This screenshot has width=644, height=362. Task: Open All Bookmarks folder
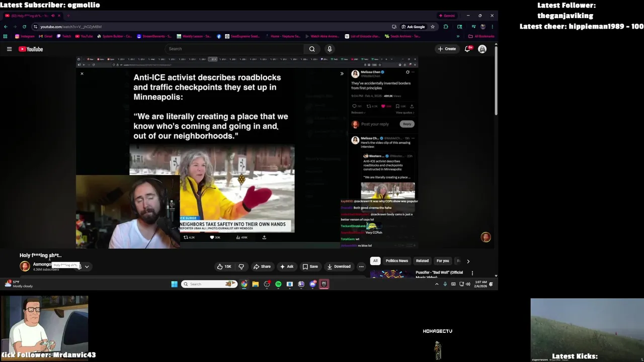[481, 36]
